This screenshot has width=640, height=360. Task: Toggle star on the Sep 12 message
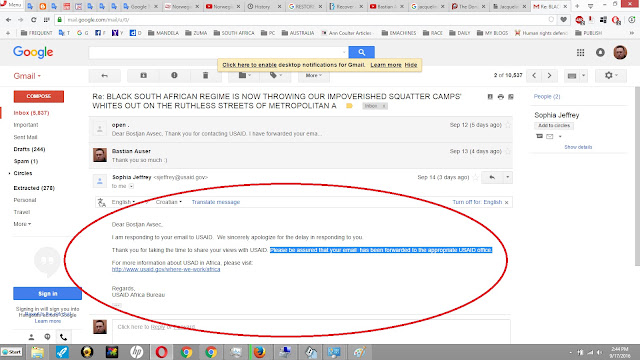pos(508,125)
